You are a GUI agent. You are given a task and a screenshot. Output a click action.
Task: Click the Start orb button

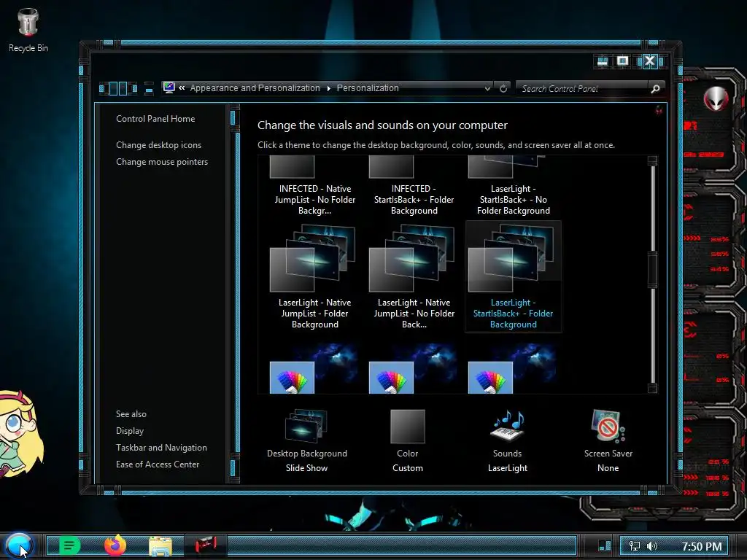[19, 545]
